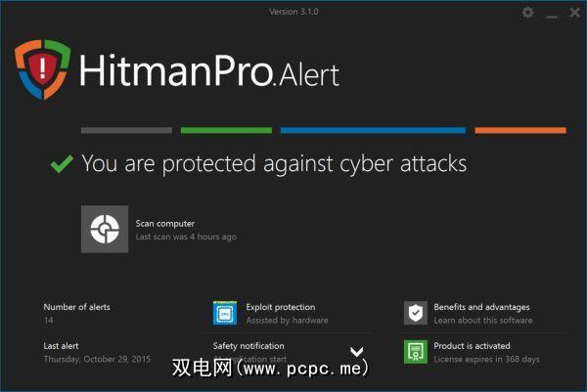
Task: Open the Scan computer label
Action: coord(164,224)
